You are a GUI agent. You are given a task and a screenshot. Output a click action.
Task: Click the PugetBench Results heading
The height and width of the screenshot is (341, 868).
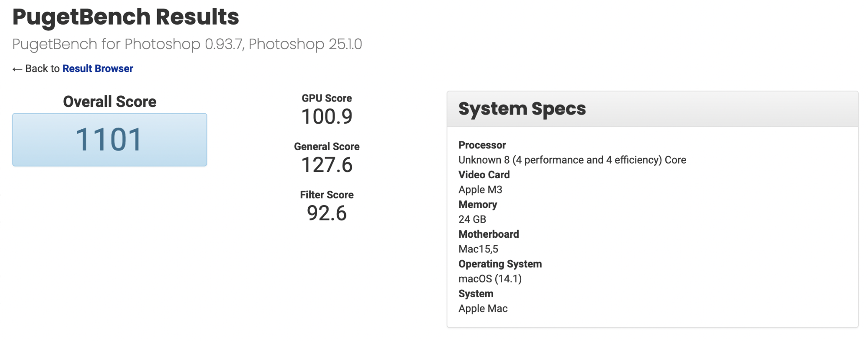click(x=125, y=17)
